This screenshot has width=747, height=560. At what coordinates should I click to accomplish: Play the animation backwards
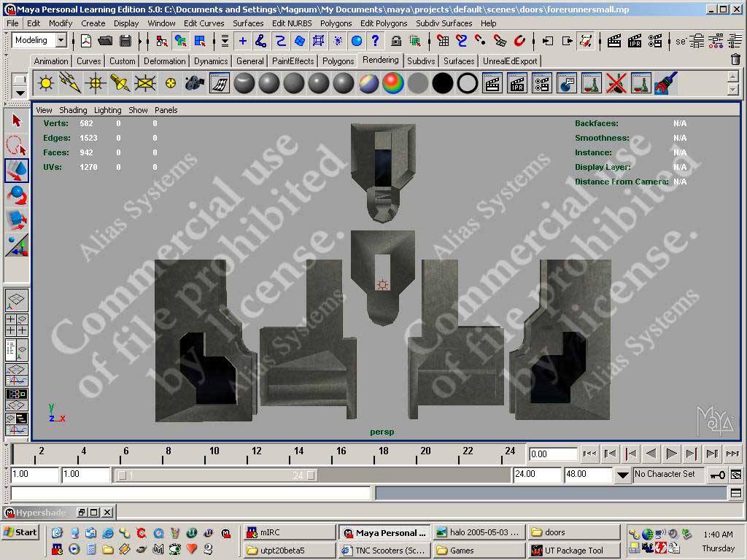click(651, 454)
